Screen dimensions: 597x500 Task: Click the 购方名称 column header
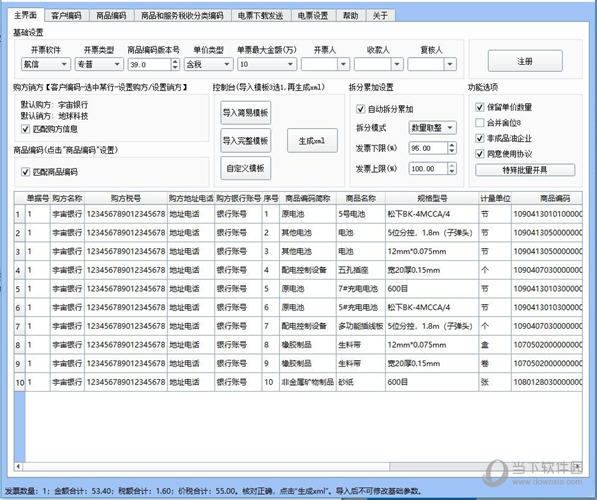[67, 198]
